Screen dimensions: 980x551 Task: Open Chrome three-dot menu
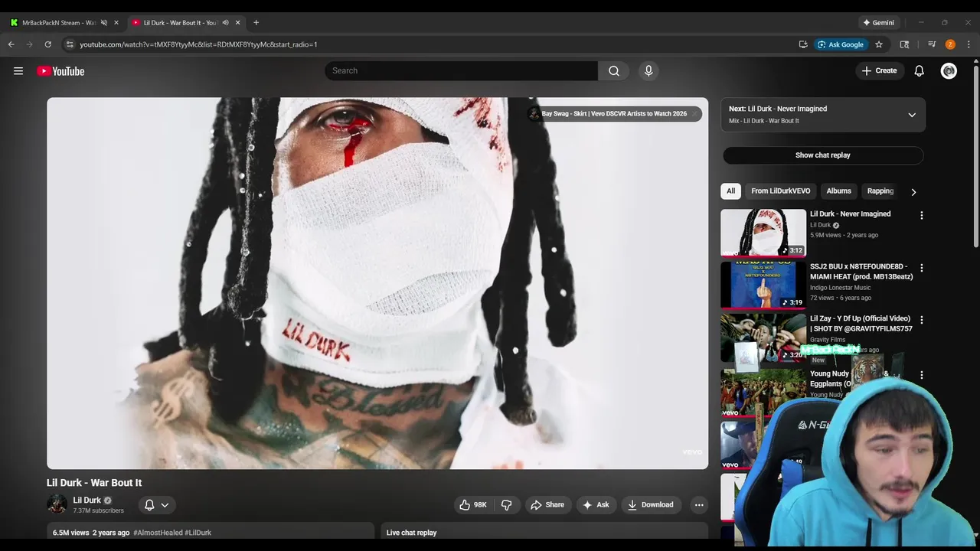click(x=969, y=44)
